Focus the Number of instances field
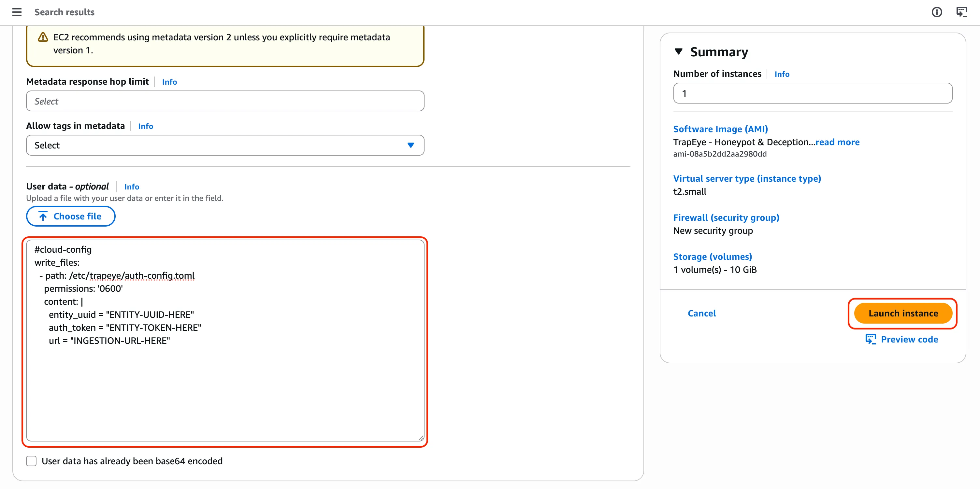The image size is (980, 489). point(812,93)
